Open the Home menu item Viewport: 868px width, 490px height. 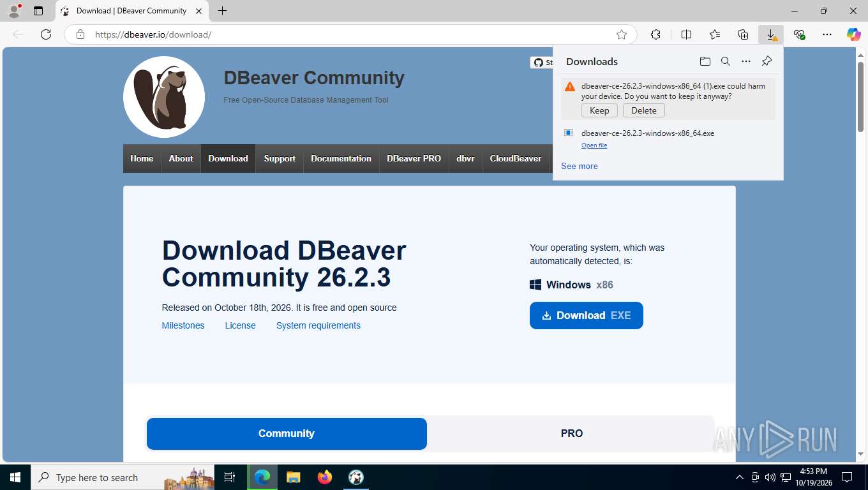point(142,158)
